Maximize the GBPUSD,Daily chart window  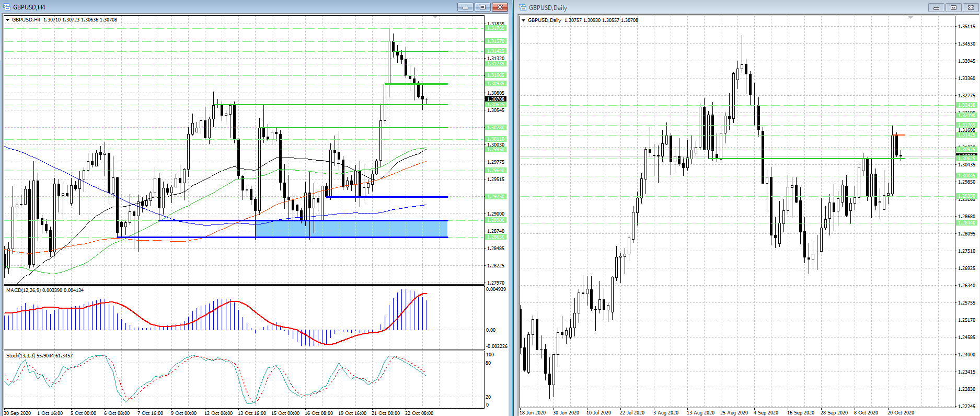(953, 8)
